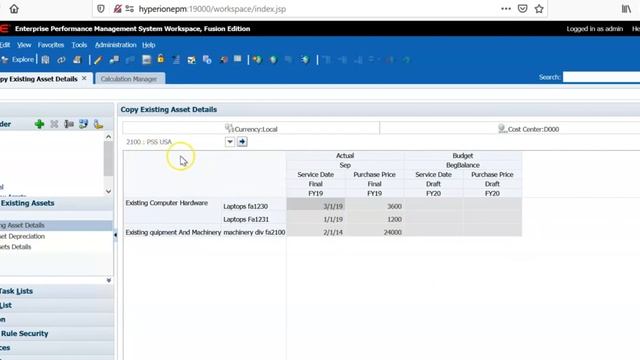
Task: Click the Pocket save icon in the address bar
Action: (x=522, y=9)
